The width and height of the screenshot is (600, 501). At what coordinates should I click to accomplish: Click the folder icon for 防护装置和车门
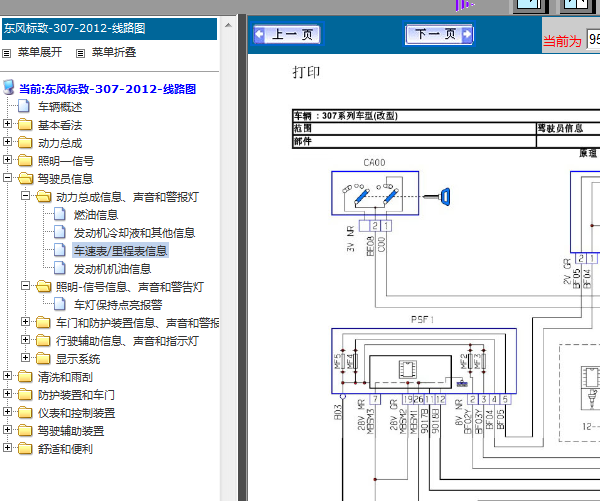click(25, 394)
